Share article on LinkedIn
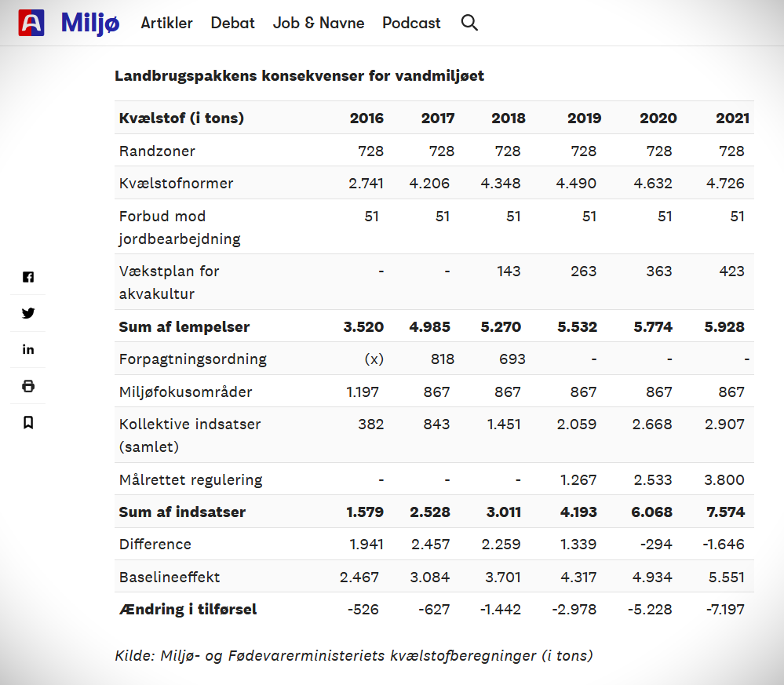Screen dimensions: 784x685 tap(28, 350)
